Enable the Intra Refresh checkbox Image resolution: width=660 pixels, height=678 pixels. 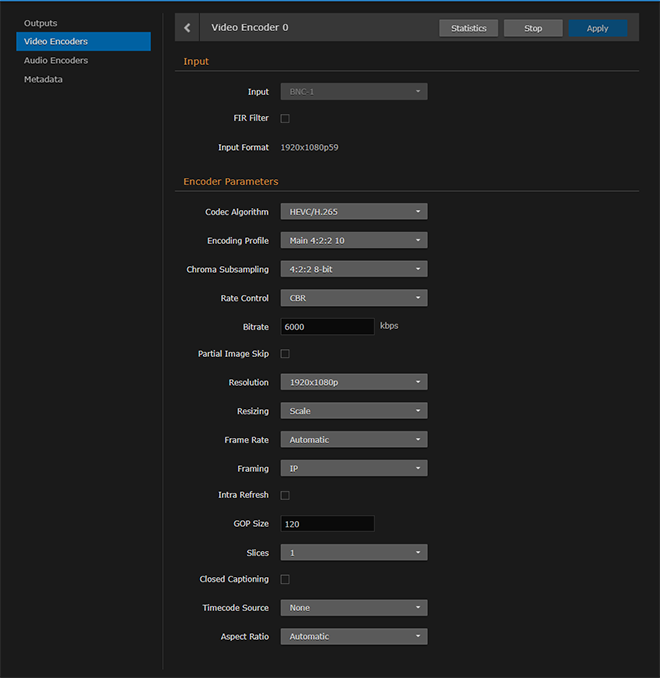click(x=285, y=495)
